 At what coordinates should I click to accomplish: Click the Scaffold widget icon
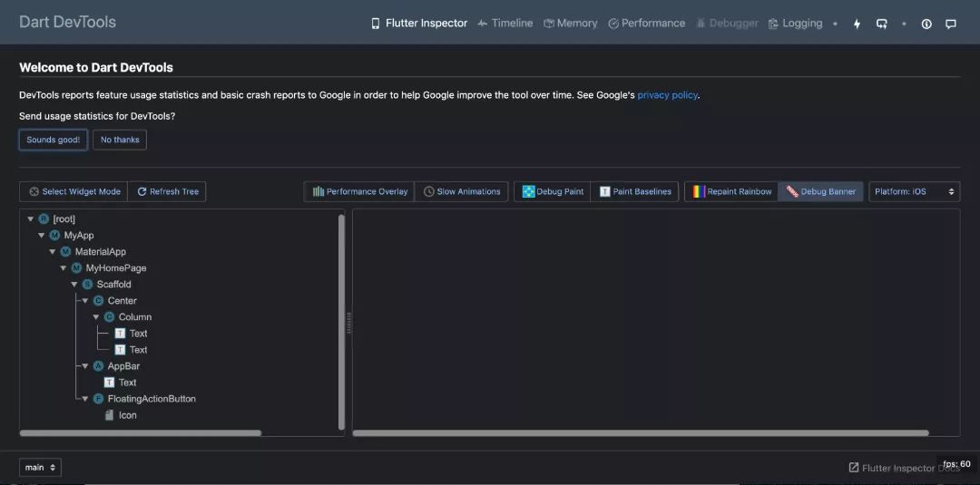tap(87, 284)
